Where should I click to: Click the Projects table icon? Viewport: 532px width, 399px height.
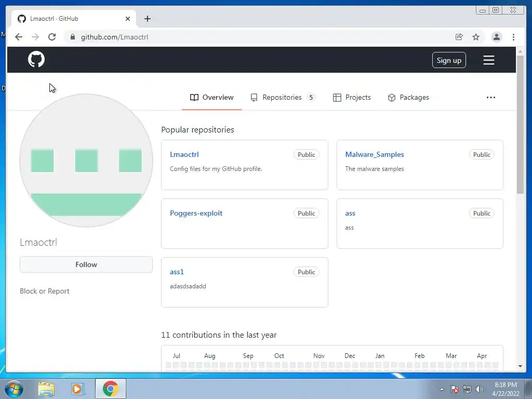337,97
